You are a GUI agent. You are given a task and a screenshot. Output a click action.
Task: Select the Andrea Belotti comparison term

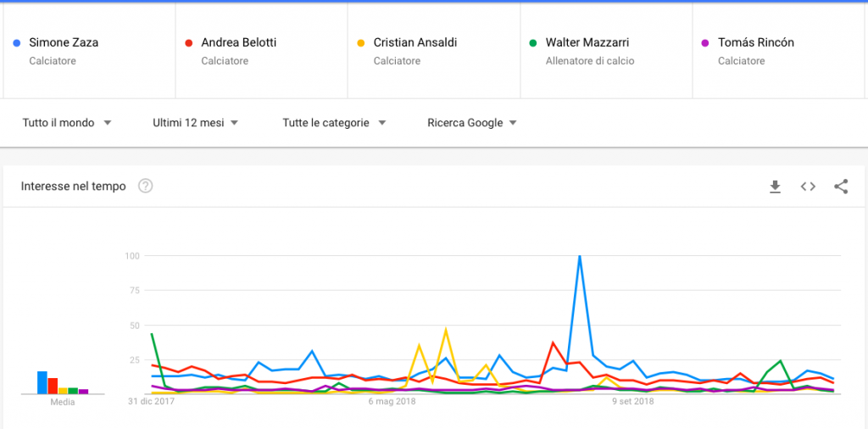(x=239, y=42)
